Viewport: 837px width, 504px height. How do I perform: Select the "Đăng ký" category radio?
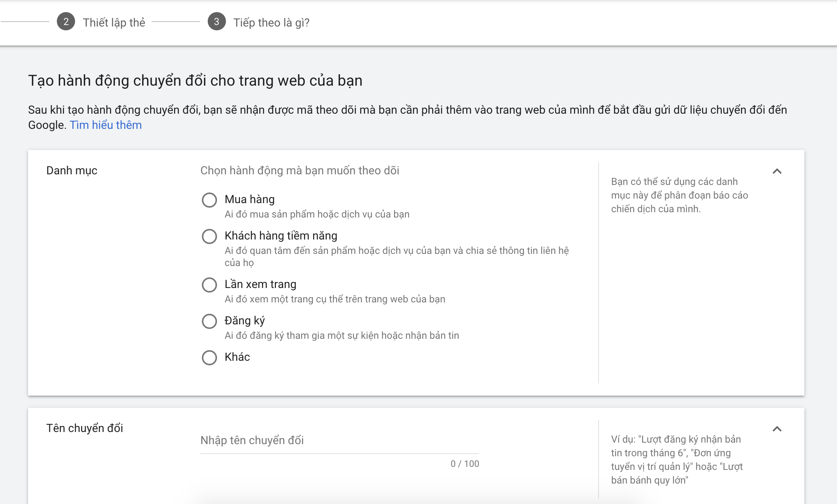pyautogui.click(x=209, y=321)
